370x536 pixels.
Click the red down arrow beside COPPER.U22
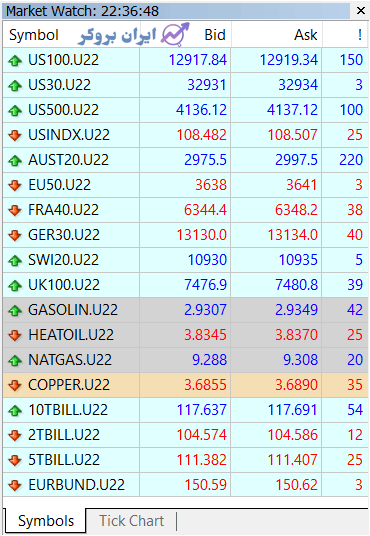[x=15, y=385]
